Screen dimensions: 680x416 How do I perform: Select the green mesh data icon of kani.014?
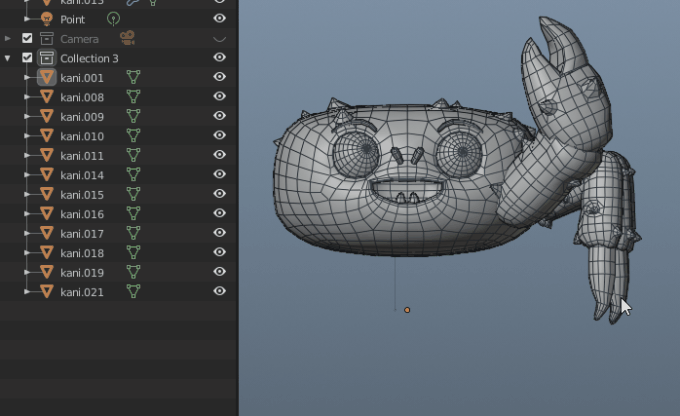point(134,175)
